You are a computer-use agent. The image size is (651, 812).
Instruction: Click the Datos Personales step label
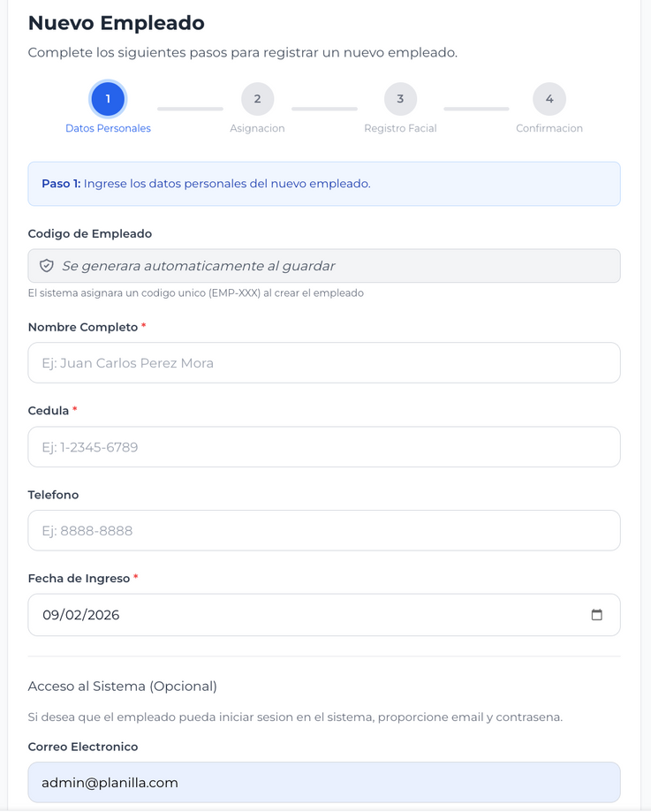click(x=108, y=128)
